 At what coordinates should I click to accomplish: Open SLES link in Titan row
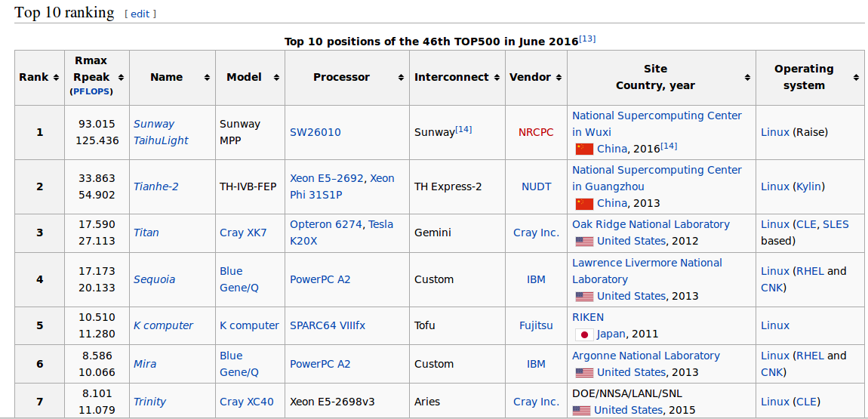tap(836, 224)
